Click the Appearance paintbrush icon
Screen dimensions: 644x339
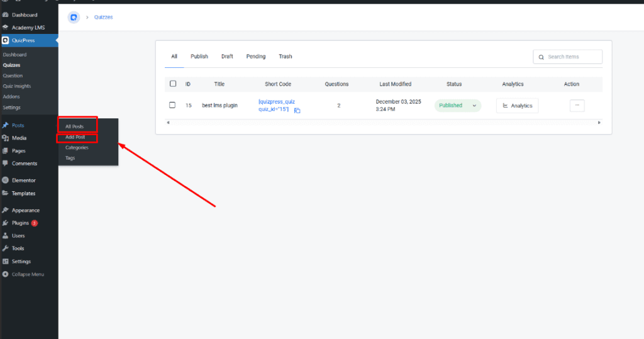[5, 210]
